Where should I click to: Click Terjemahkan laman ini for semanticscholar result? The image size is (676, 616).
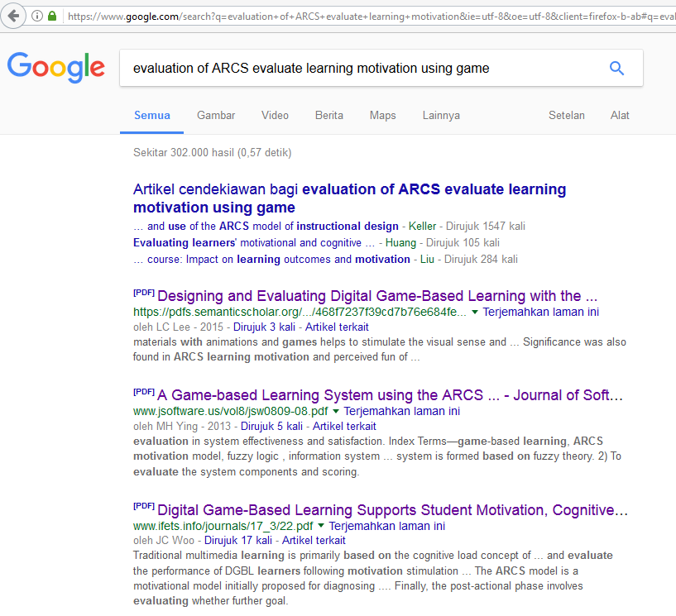point(540,312)
